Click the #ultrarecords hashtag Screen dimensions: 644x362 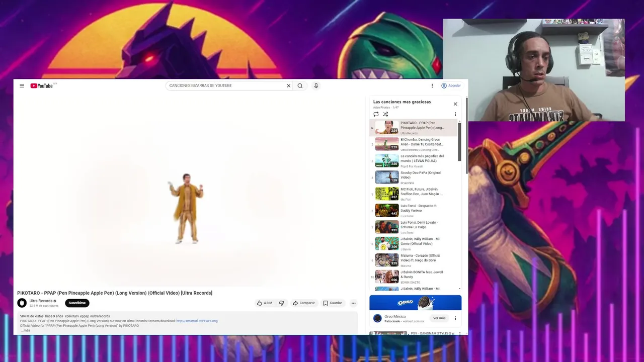point(100,316)
